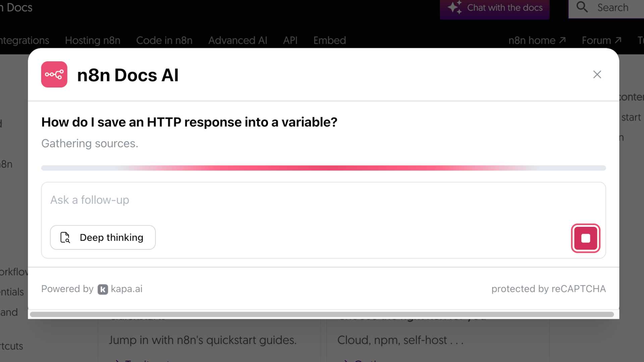The height and width of the screenshot is (362, 644).
Task: Open the Embed tab
Action: [x=329, y=40]
